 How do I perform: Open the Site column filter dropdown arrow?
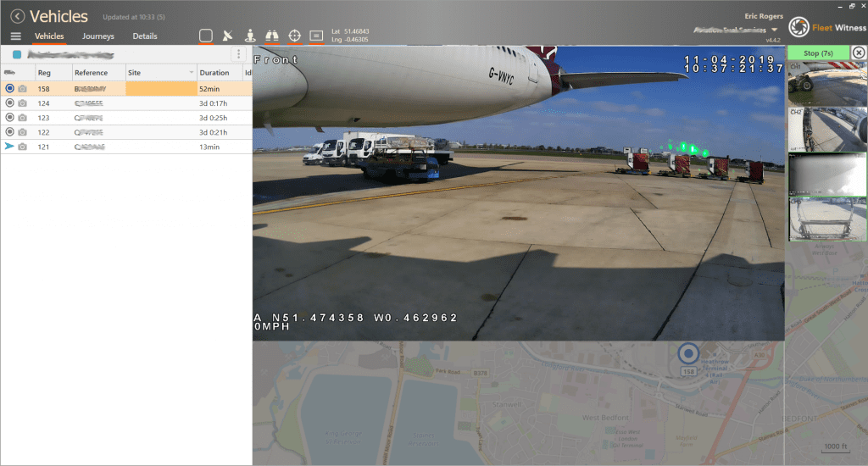[192, 73]
